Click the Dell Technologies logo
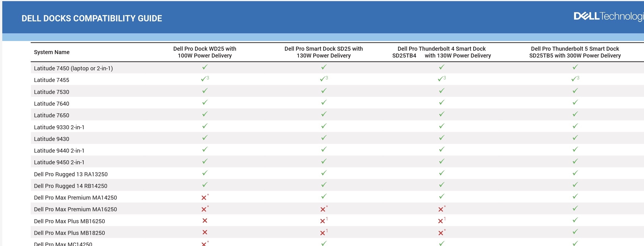 (608, 16)
